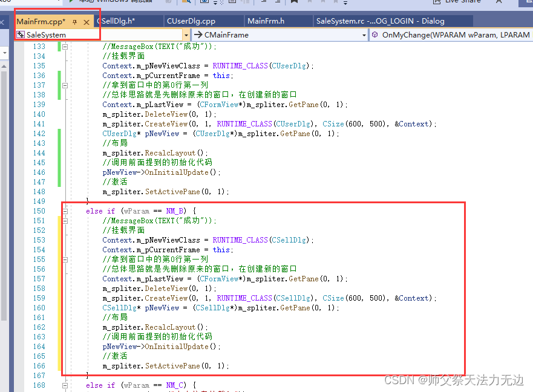Click the bookmark icon on the toolbar
The width and height of the screenshot is (533, 392).
(293, 2)
